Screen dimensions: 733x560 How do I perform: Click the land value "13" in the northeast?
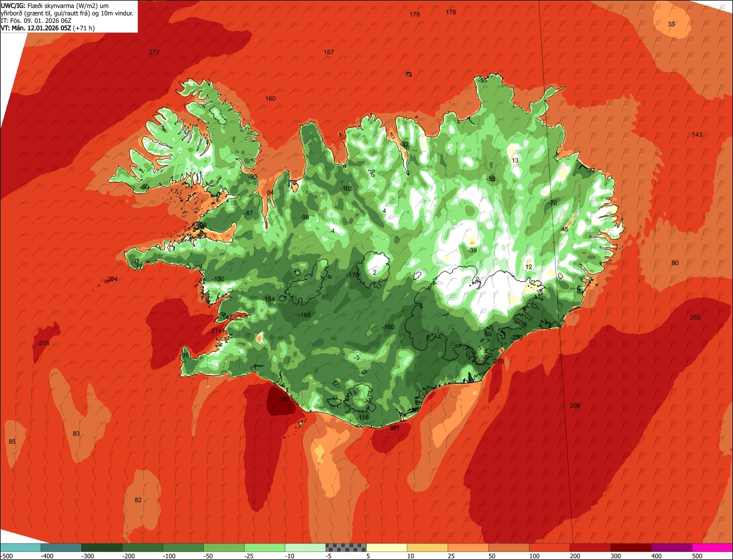(x=515, y=160)
